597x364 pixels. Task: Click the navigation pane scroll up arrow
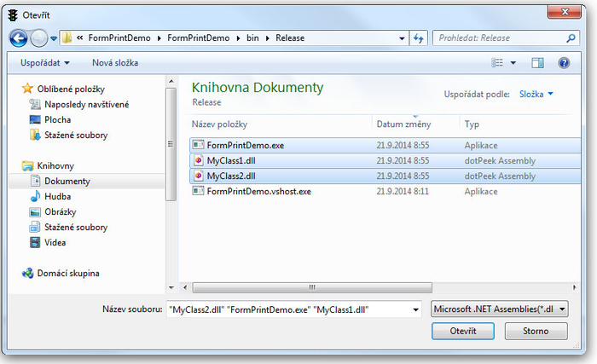[x=171, y=82]
